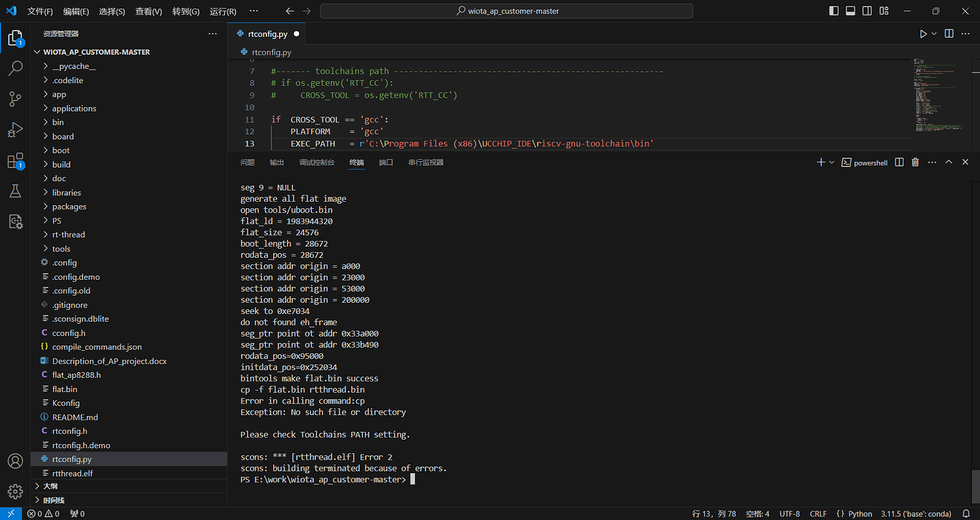Image resolution: width=980 pixels, height=520 pixels.
Task: Open the Extensions view
Action: (15, 161)
